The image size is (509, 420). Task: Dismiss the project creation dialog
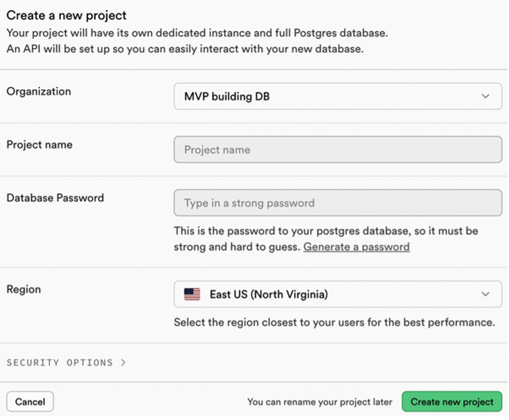(x=30, y=402)
